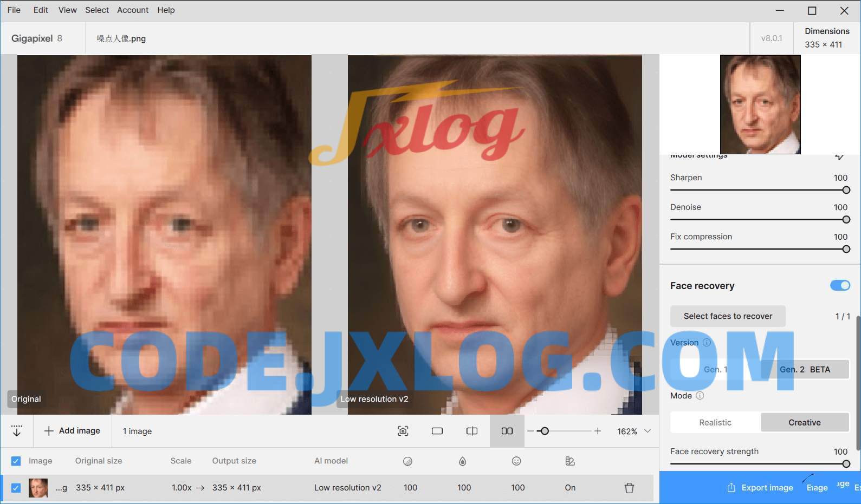Click the Version info icon
Image resolution: width=861 pixels, height=504 pixels.
pos(707,342)
